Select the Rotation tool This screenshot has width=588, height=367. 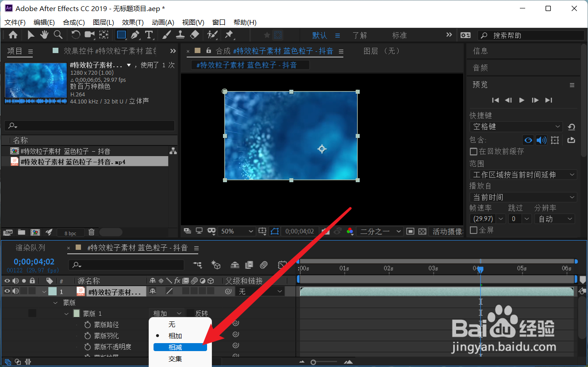[x=76, y=35]
